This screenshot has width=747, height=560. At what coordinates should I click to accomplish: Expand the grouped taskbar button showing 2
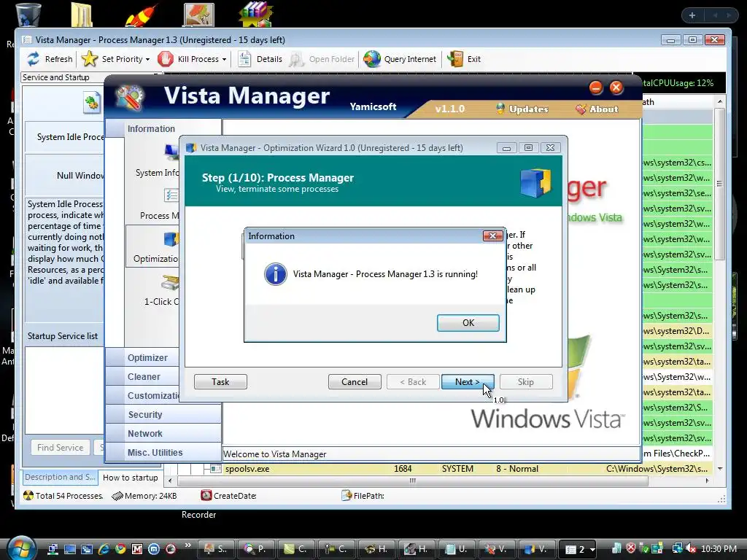(577, 549)
